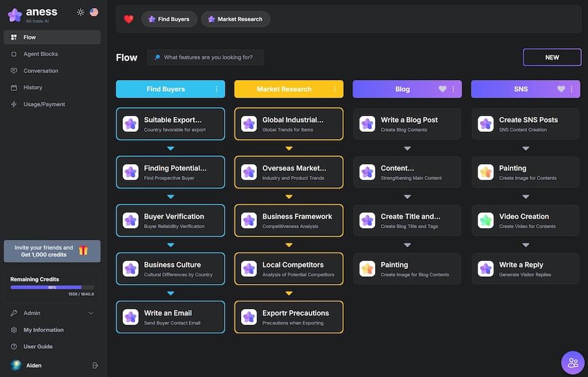Toggle favorite heart on SNS column
588x377 pixels.
click(561, 89)
